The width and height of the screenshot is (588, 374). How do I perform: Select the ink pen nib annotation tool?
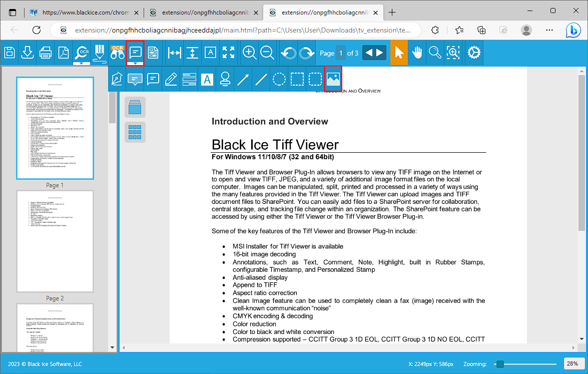117,79
